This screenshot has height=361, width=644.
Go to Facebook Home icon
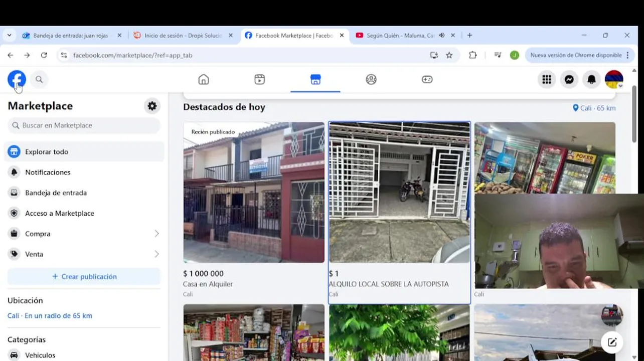(x=204, y=79)
